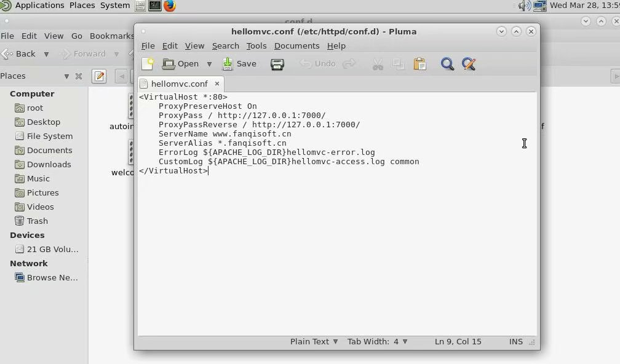Close the Places side pane
This screenshot has height=364, width=620.
[x=79, y=76]
